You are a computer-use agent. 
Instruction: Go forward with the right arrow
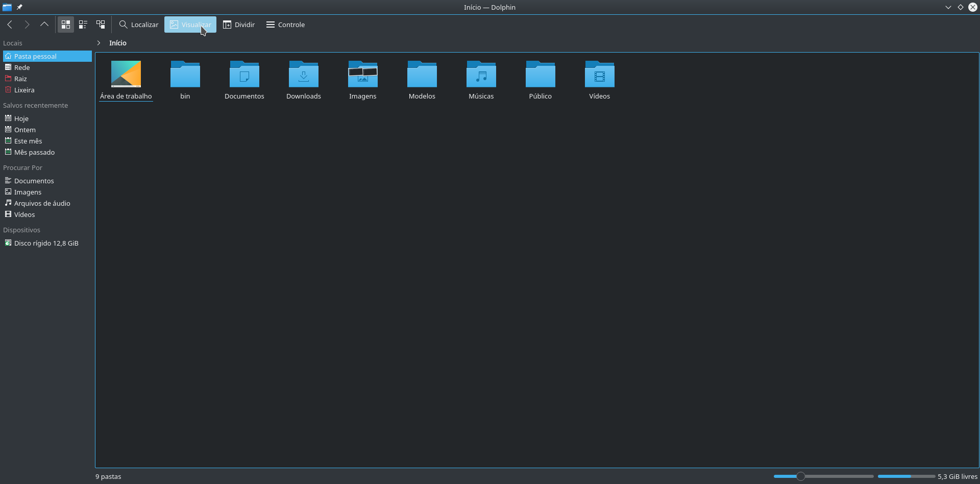point(27,25)
